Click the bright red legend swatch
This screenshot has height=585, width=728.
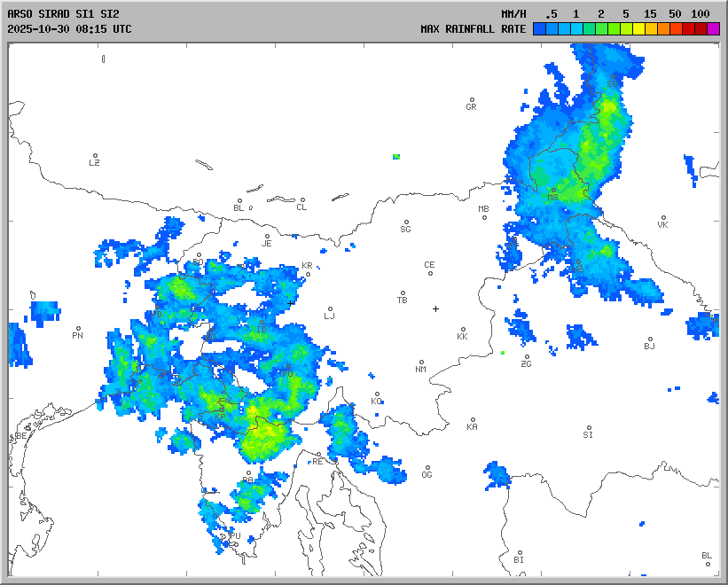(688, 29)
